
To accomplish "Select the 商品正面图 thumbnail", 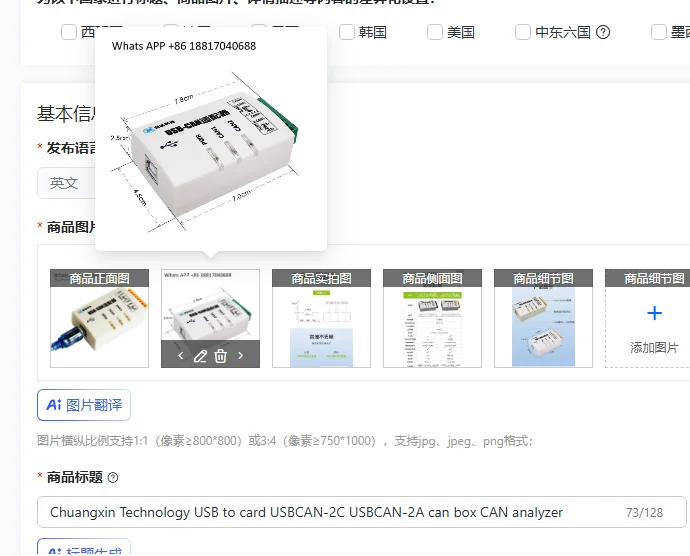I will point(99,318).
